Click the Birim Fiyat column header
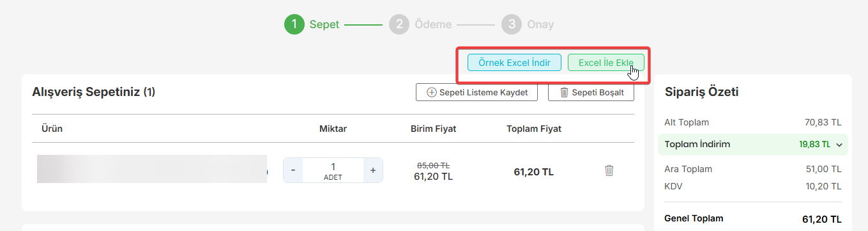The height and width of the screenshot is (231, 868). click(x=433, y=129)
